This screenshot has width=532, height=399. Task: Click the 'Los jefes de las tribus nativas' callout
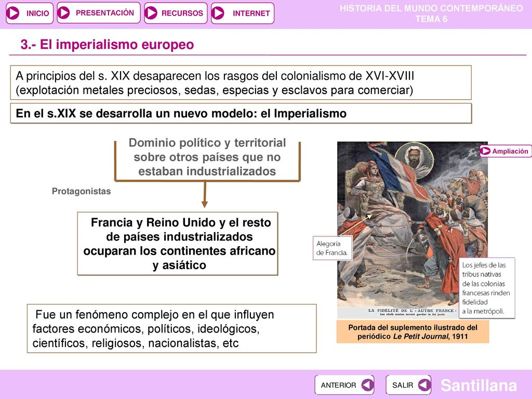pyautogui.click(x=487, y=288)
